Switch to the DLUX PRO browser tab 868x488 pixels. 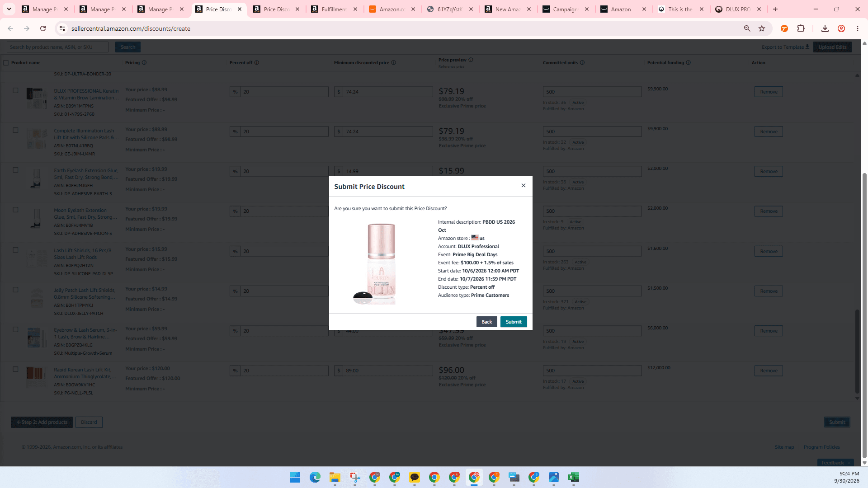(x=738, y=9)
